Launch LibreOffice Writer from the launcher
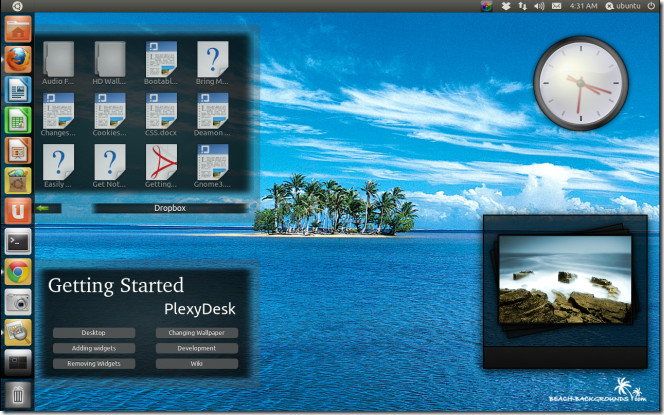This screenshot has height=415, width=664. [18, 90]
